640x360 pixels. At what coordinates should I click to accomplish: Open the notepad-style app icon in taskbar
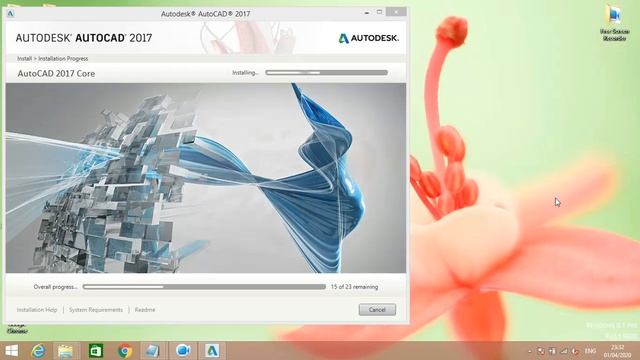coord(153,351)
